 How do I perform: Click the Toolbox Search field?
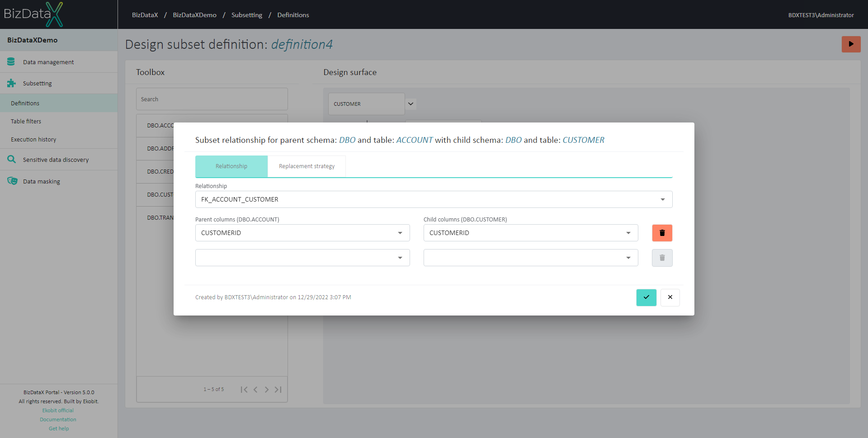[212, 99]
